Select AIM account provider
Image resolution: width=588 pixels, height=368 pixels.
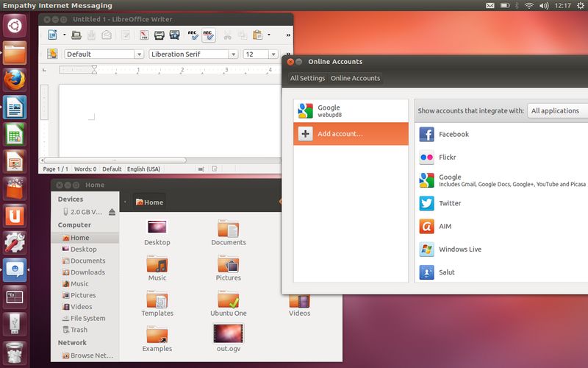(x=501, y=227)
